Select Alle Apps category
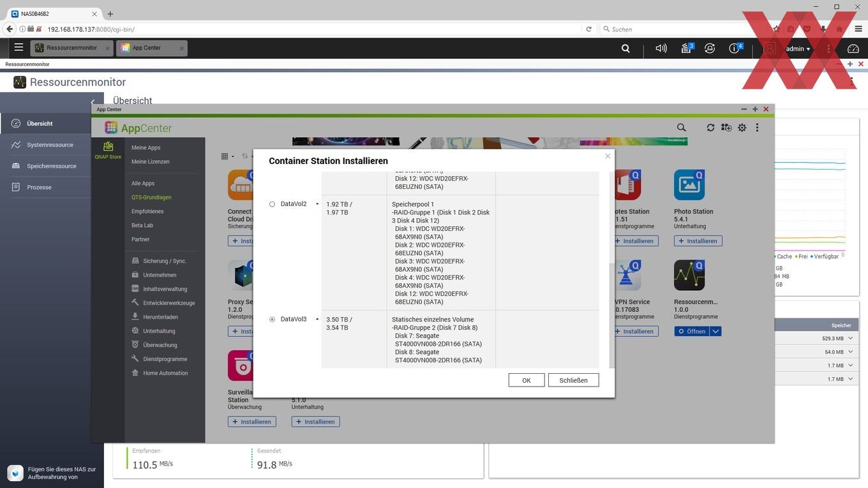The width and height of the screenshot is (868, 488). [143, 183]
